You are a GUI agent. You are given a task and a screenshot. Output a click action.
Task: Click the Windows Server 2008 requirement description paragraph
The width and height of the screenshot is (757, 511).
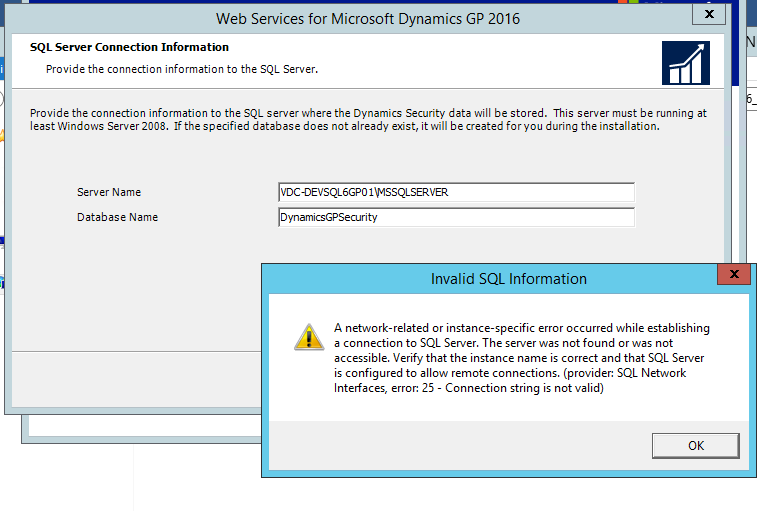click(x=368, y=119)
